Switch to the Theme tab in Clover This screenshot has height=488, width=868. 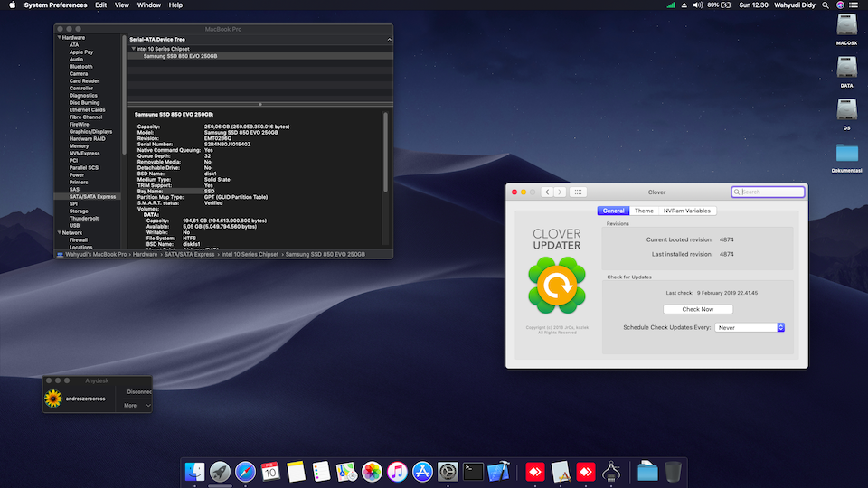pos(644,211)
